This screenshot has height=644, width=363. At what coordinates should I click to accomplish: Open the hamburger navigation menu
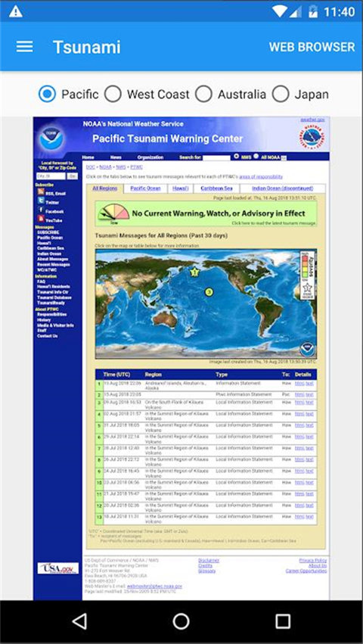coord(25,46)
